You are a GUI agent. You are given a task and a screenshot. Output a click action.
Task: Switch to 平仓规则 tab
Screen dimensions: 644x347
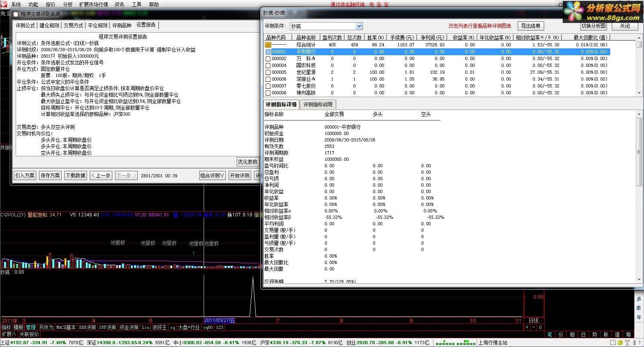click(98, 25)
